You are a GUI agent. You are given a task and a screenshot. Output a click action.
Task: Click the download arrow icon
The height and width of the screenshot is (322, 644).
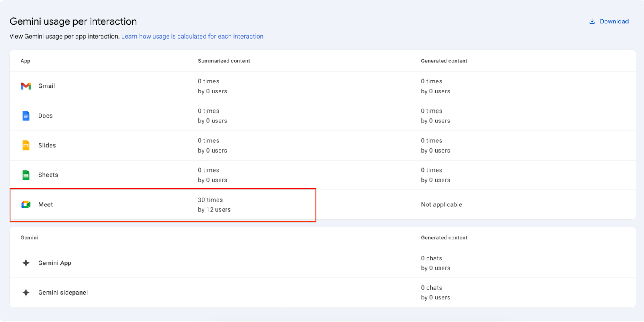pos(592,21)
